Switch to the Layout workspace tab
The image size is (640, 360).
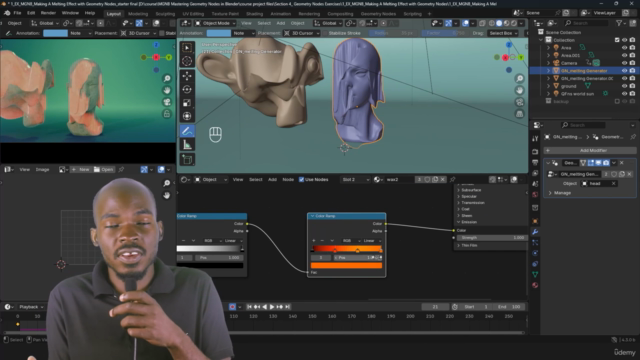(113, 13)
